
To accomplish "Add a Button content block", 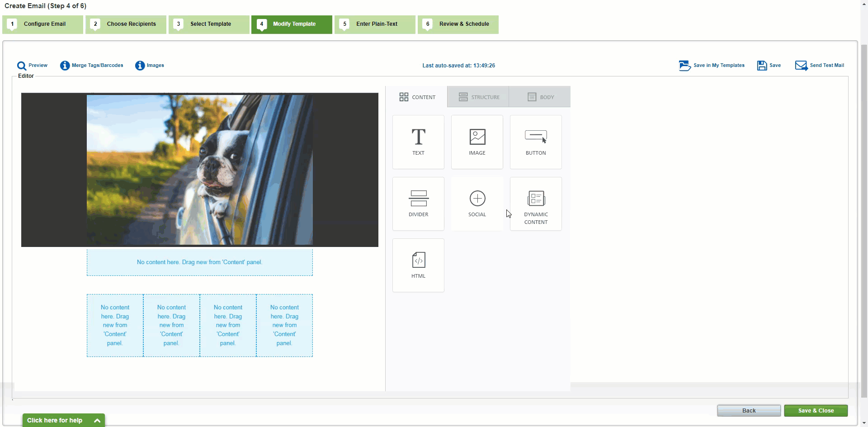I will pyautogui.click(x=536, y=142).
